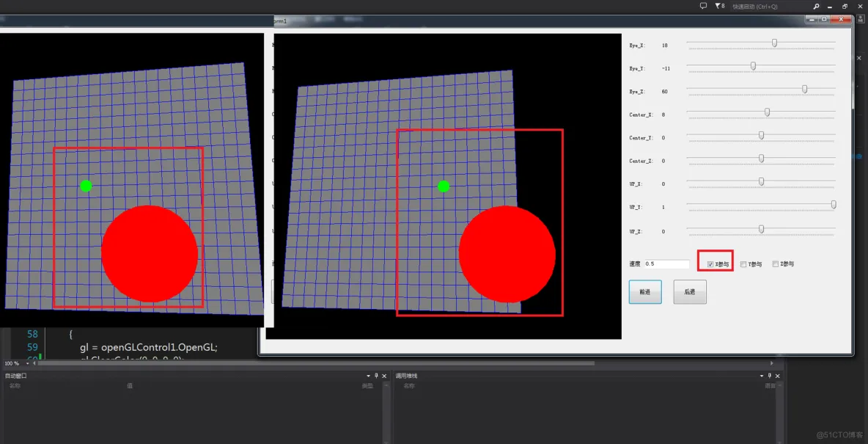Click the 前进 button
This screenshot has height=444, width=868.
[x=645, y=291]
